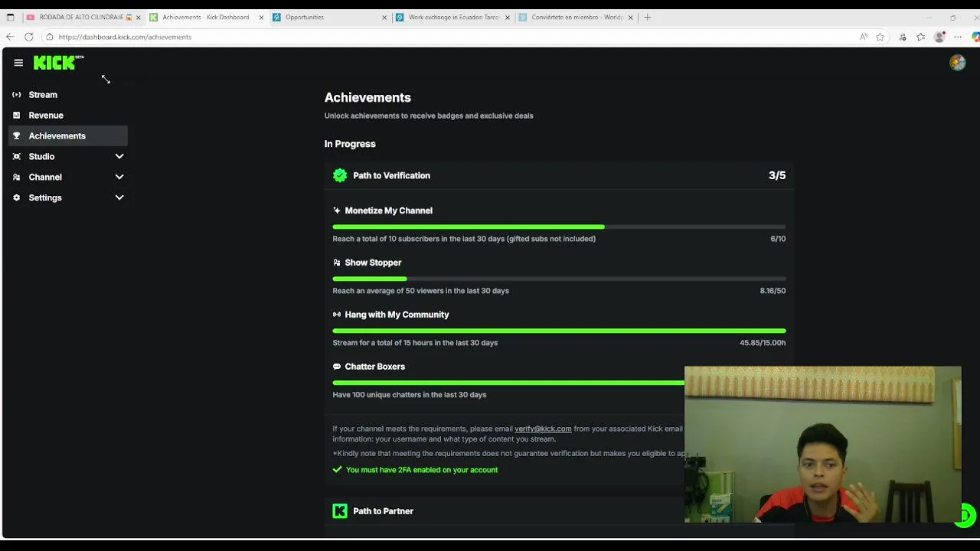Click the webcam video overlay
This screenshot has width=980, height=551.
pyautogui.click(x=823, y=445)
